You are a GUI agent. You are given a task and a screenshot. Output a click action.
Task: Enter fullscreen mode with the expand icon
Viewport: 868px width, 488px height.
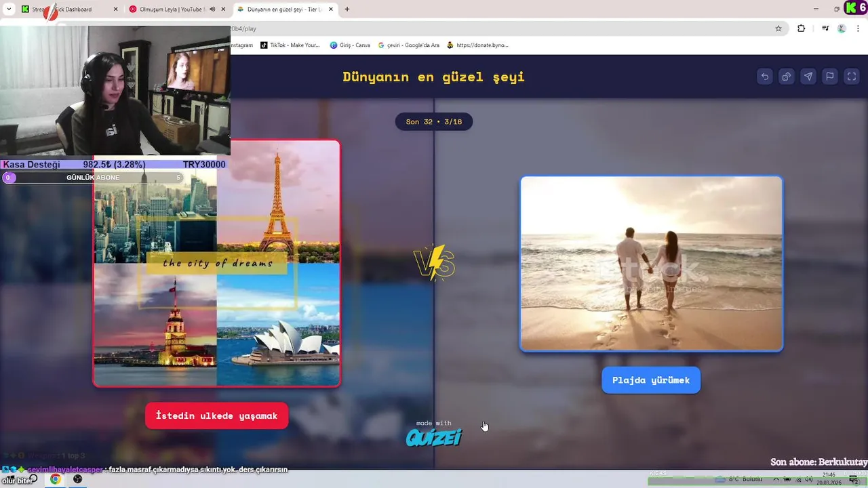(852, 77)
